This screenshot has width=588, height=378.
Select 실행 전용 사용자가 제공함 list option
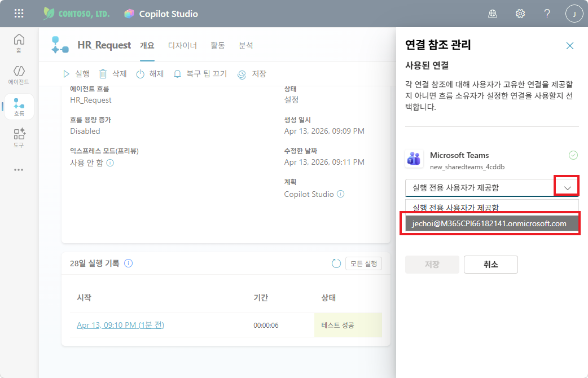[x=492, y=206]
